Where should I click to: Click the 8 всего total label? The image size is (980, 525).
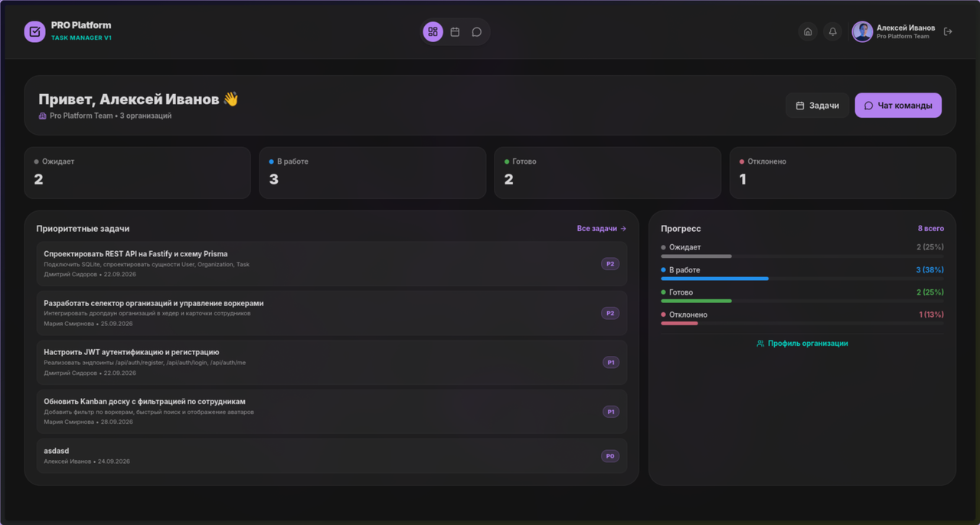pos(931,229)
